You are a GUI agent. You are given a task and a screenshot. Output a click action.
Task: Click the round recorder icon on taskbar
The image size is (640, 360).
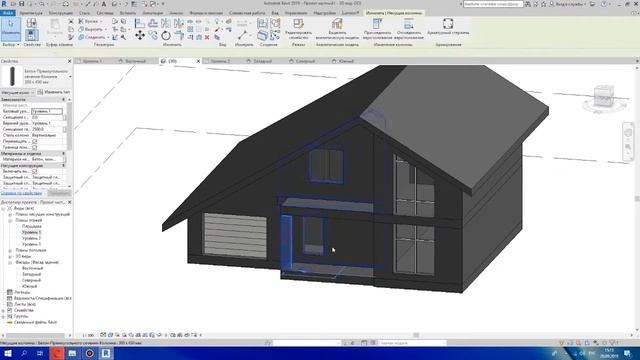[89, 353]
